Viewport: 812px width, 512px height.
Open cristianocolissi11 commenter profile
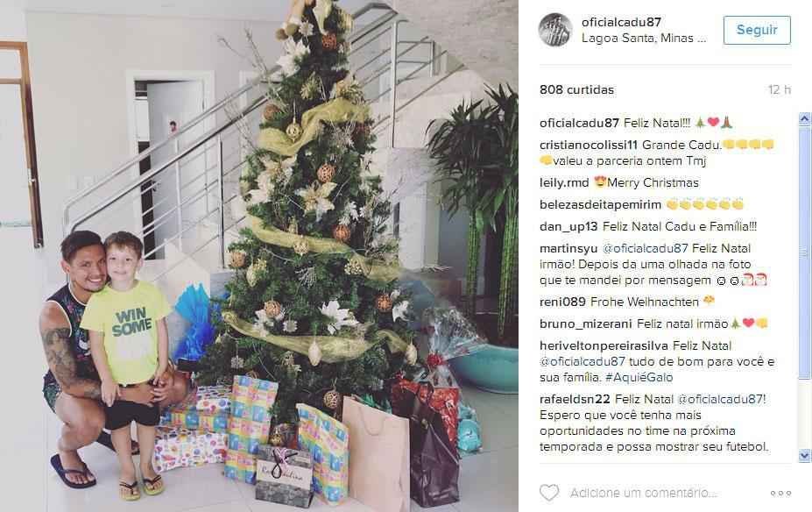coord(589,146)
